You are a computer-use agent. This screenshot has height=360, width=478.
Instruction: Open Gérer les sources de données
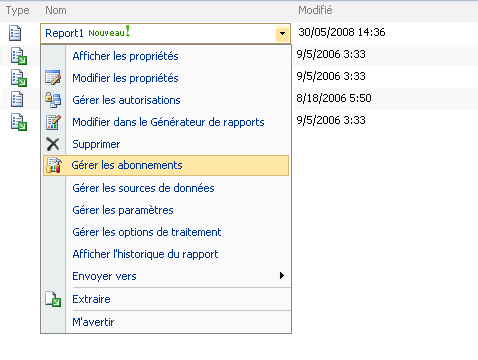pos(143,188)
